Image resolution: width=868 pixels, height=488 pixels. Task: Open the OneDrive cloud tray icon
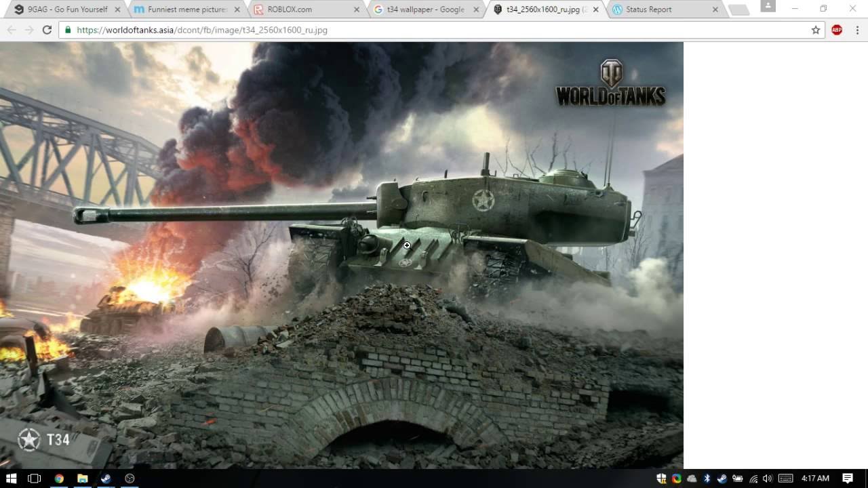point(692,479)
